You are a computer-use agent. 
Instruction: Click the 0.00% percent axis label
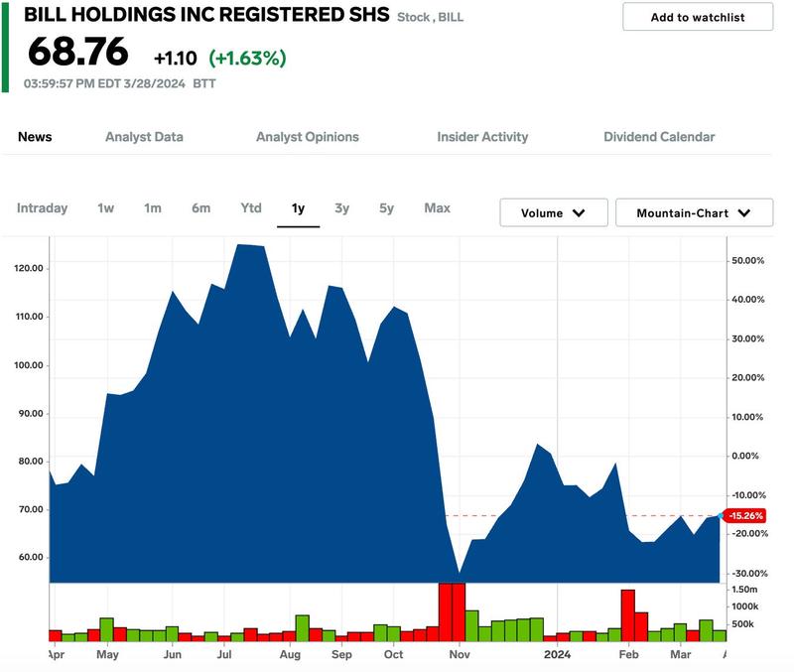coord(745,456)
